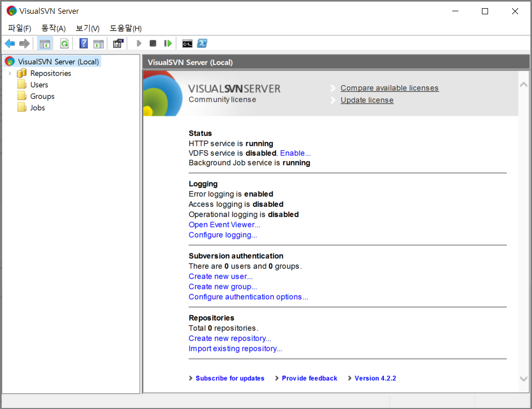Click the Restart service icon
Image resolution: width=532 pixels, height=409 pixels.
coord(168,43)
